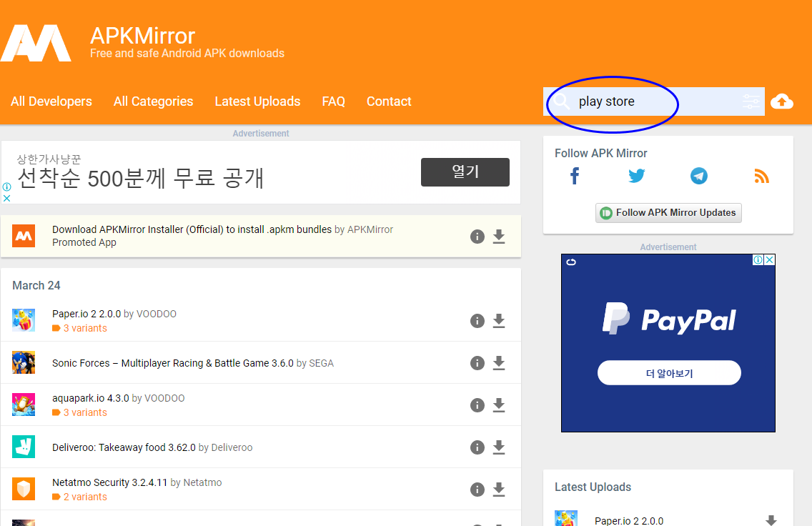Open Netatmo Security 3.2.4.11 link
Image resolution: width=812 pixels, height=526 pixels.
(110, 482)
